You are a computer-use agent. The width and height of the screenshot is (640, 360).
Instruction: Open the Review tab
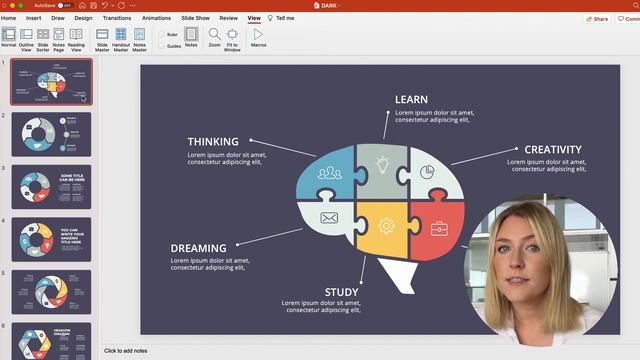[x=229, y=18]
